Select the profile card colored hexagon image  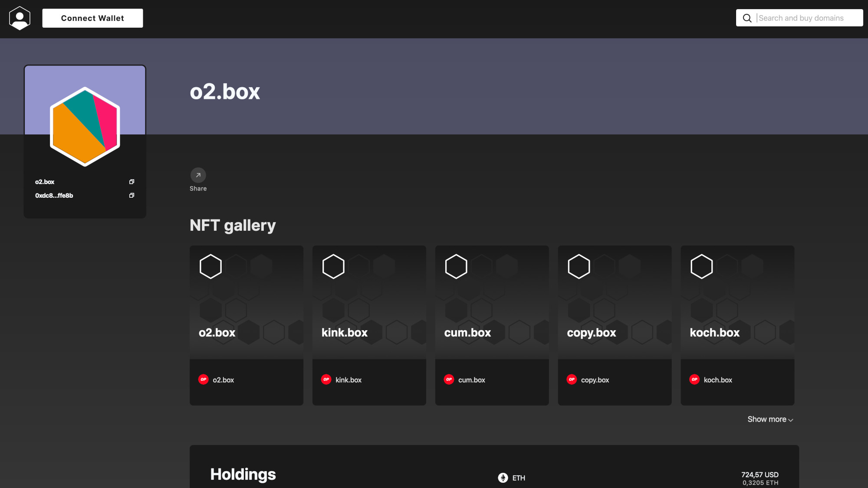point(85,127)
